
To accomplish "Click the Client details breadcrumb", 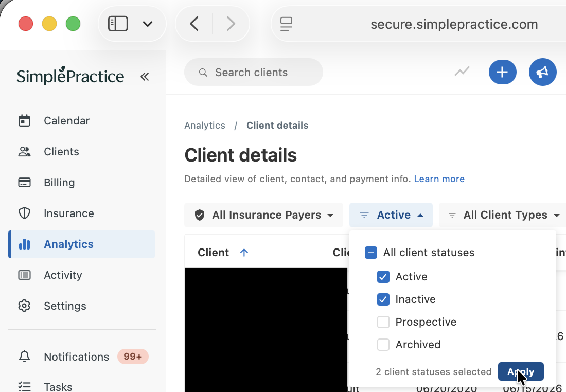I will (x=277, y=126).
